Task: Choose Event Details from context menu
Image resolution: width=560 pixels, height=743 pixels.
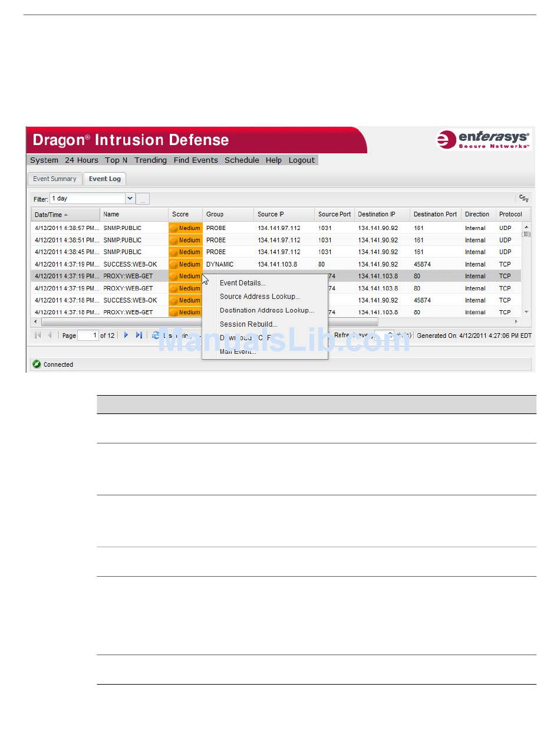Action: click(243, 283)
